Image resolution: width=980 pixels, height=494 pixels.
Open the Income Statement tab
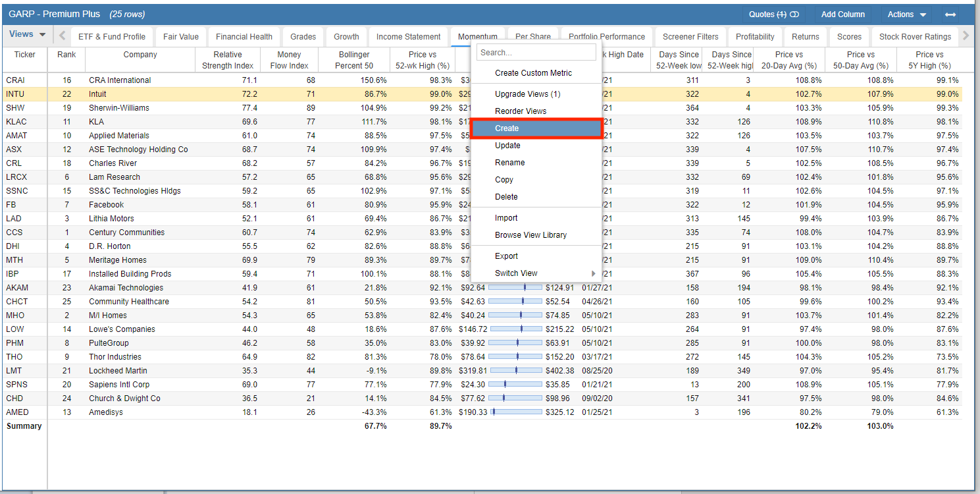tap(409, 37)
